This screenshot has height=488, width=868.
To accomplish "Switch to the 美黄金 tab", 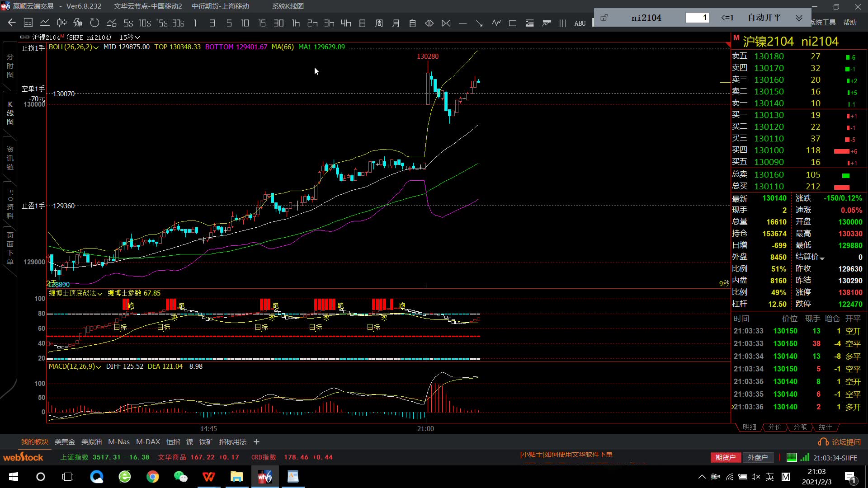I will point(65,442).
